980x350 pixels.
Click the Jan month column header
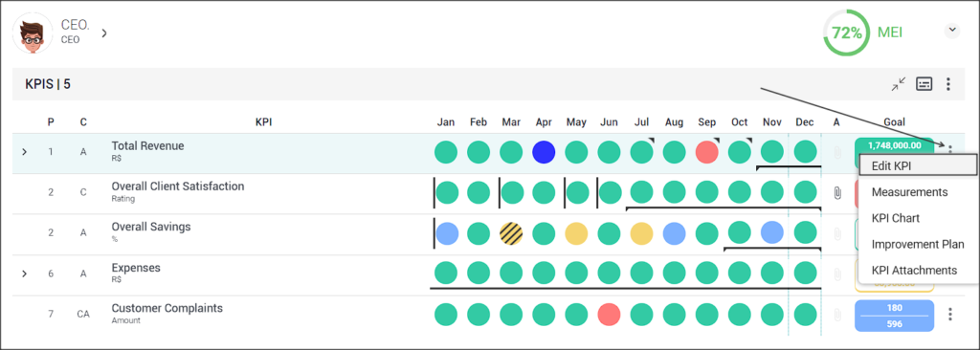tap(446, 122)
